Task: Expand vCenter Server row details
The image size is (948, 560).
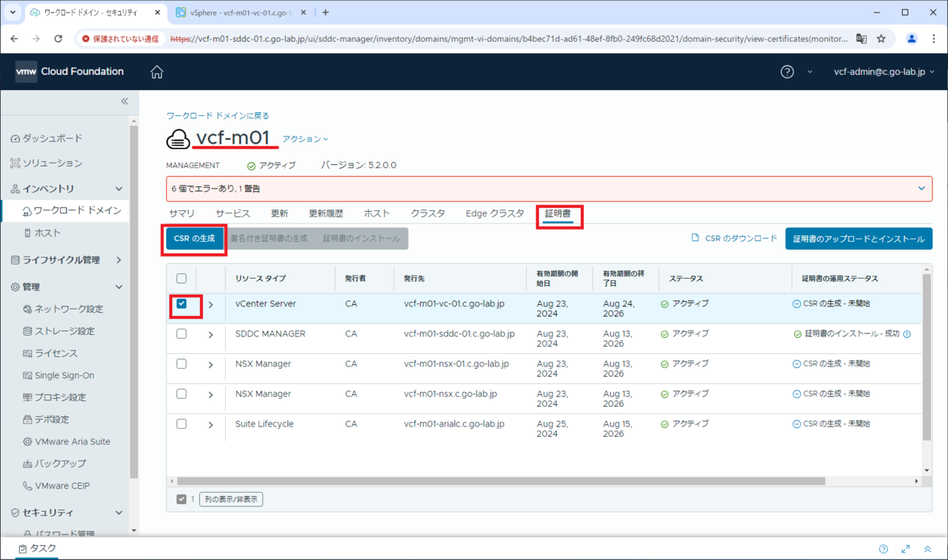Action: click(211, 305)
